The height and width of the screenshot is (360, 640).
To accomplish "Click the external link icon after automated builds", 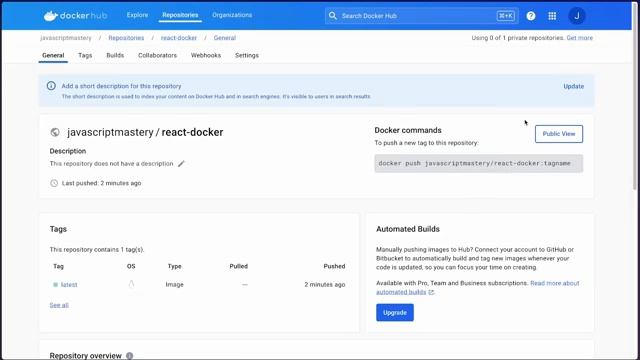I will click(x=431, y=292).
